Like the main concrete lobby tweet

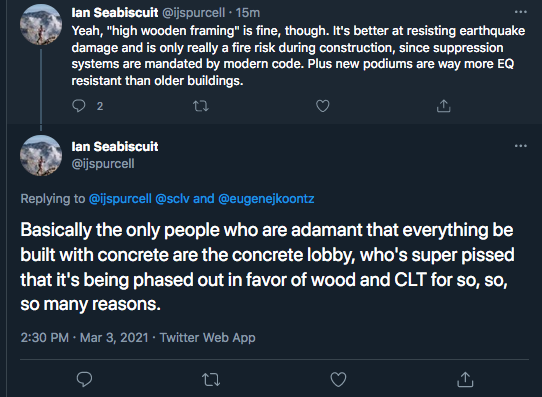(x=338, y=379)
